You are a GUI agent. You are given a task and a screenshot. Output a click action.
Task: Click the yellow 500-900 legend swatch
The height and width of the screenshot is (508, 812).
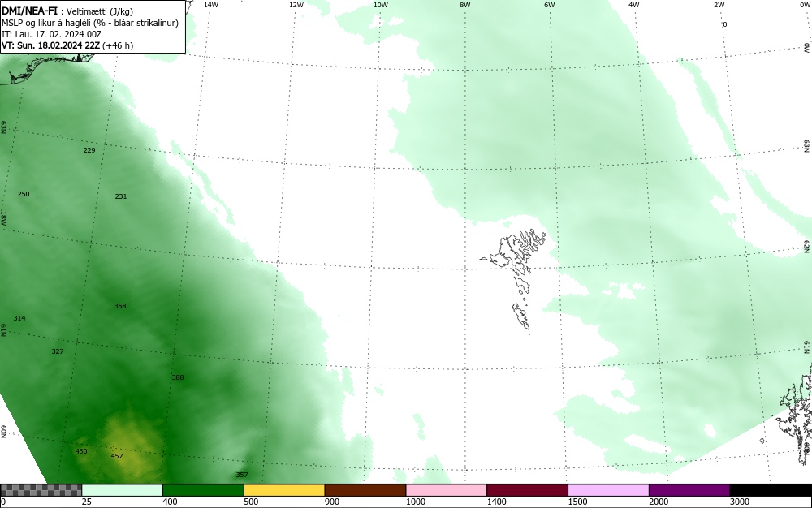tap(284, 490)
